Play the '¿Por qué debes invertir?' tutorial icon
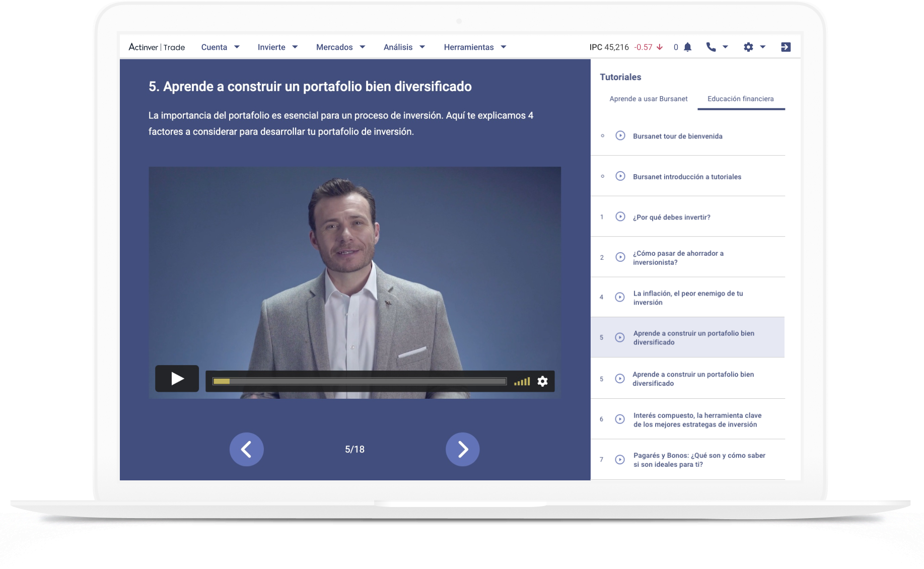Image resolution: width=924 pixels, height=569 pixels. click(620, 217)
